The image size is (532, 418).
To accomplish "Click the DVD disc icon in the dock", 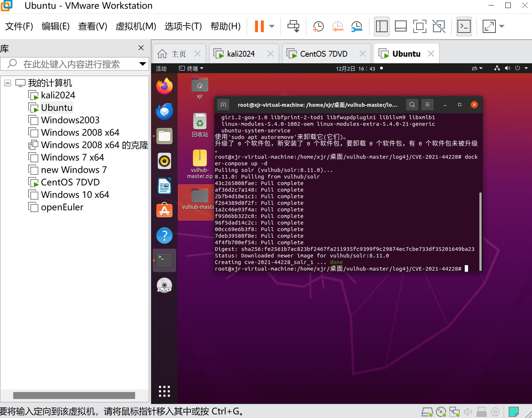I will (164, 285).
